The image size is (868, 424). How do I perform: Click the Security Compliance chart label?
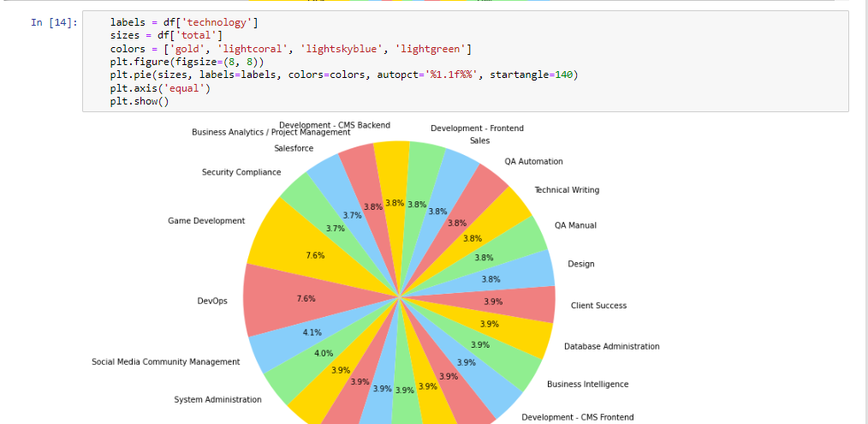[x=241, y=172]
